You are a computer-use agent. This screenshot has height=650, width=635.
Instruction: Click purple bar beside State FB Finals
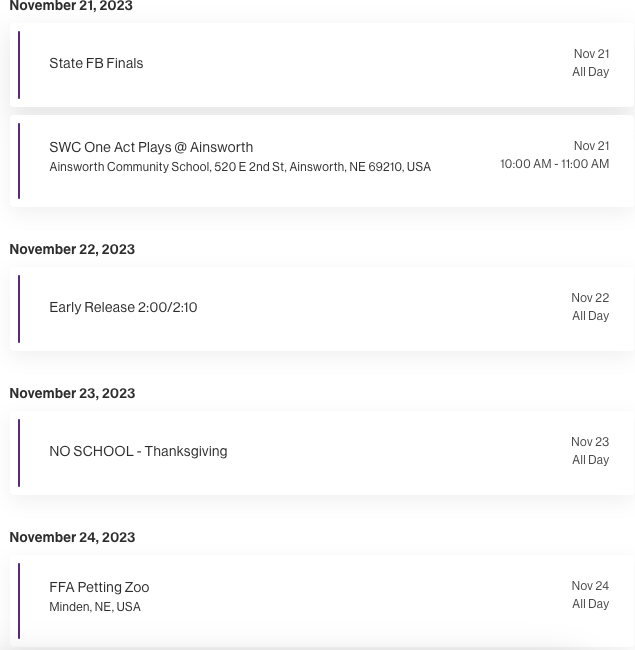click(x=19, y=65)
